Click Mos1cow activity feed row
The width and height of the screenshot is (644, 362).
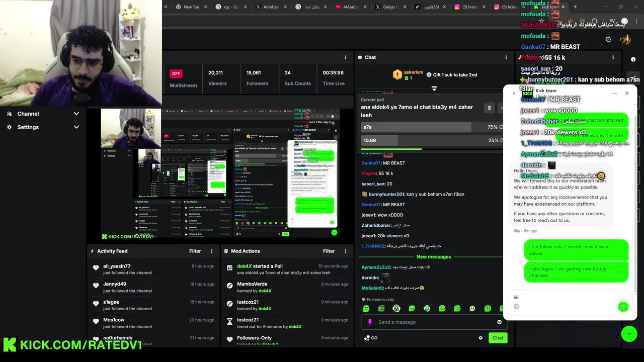point(153,323)
